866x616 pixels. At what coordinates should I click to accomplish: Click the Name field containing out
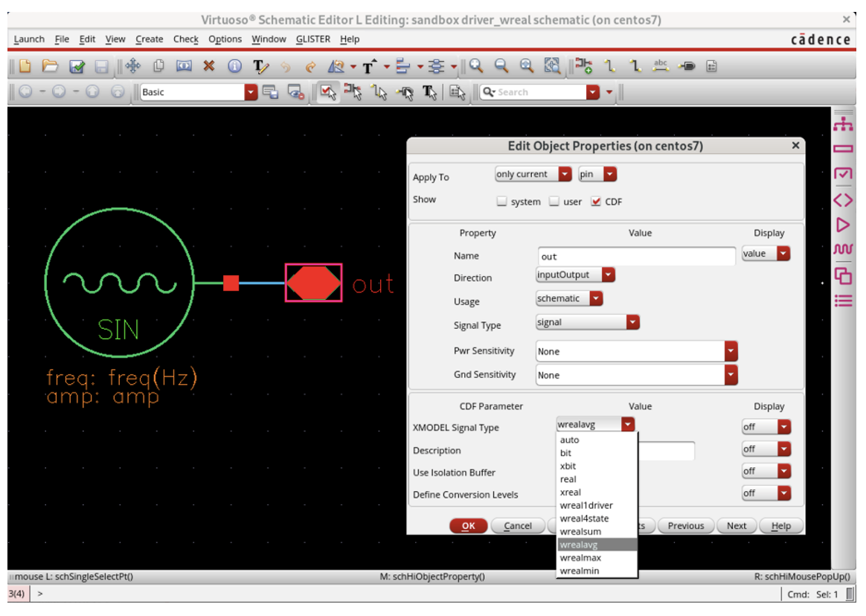coord(636,257)
